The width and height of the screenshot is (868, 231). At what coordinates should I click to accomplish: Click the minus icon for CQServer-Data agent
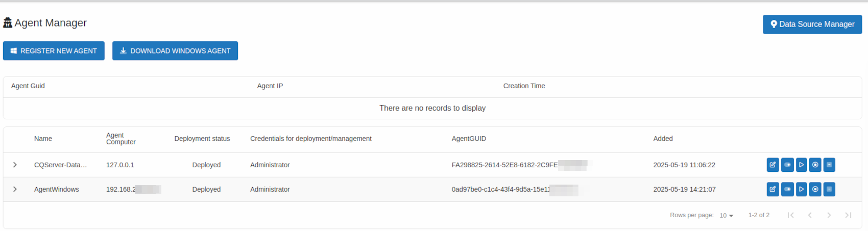(829, 165)
